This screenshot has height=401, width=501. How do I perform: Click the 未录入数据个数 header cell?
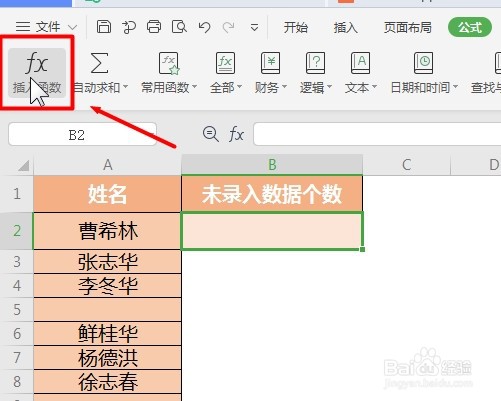pyautogui.click(x=272, y=194)
